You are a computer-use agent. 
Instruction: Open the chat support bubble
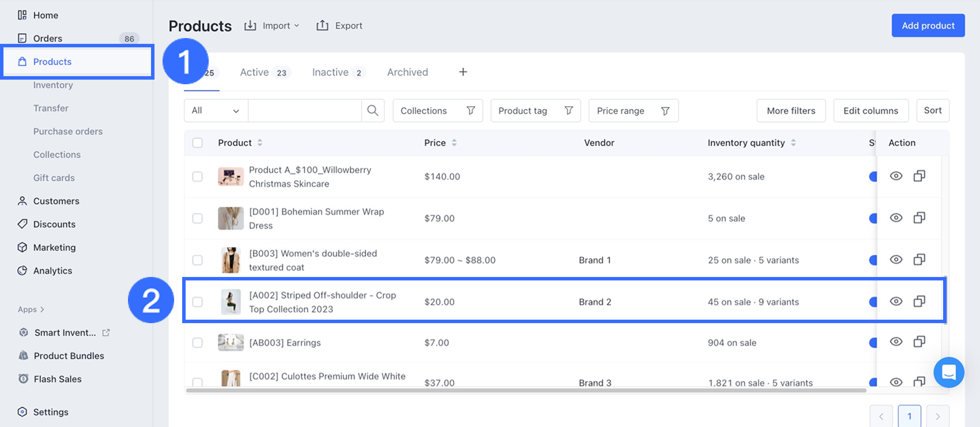[948, 373]
